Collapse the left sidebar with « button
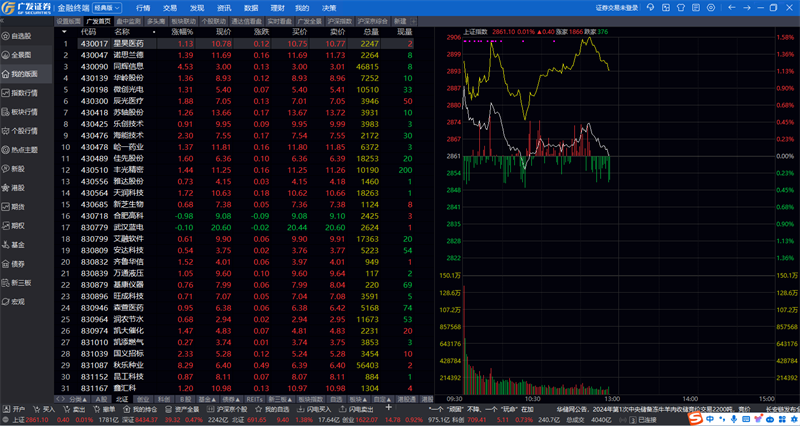Screen dimensions: 800x426 [x=2, y=21]
